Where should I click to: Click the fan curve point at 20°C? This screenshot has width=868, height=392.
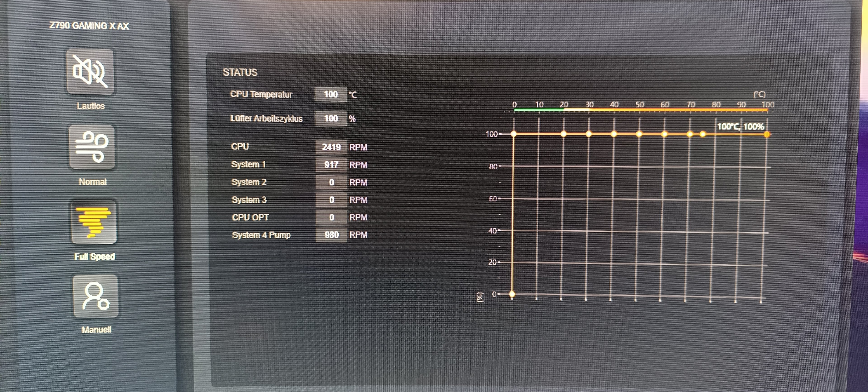click(x=563, y=134)
